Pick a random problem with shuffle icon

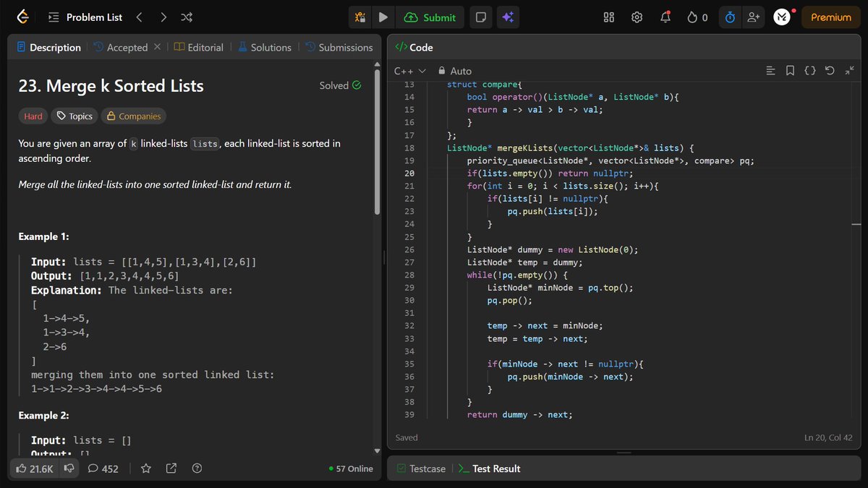click(186, 17)
